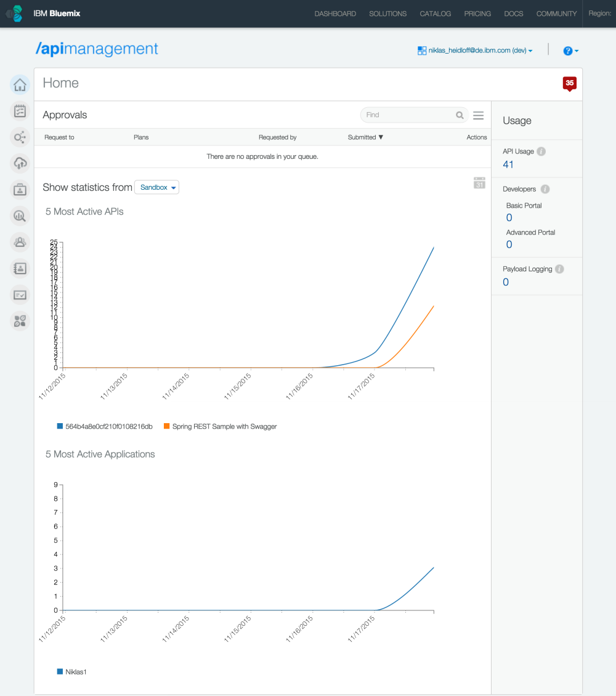Click the info icon beside API Usage
616x696 pixels.
541,152
